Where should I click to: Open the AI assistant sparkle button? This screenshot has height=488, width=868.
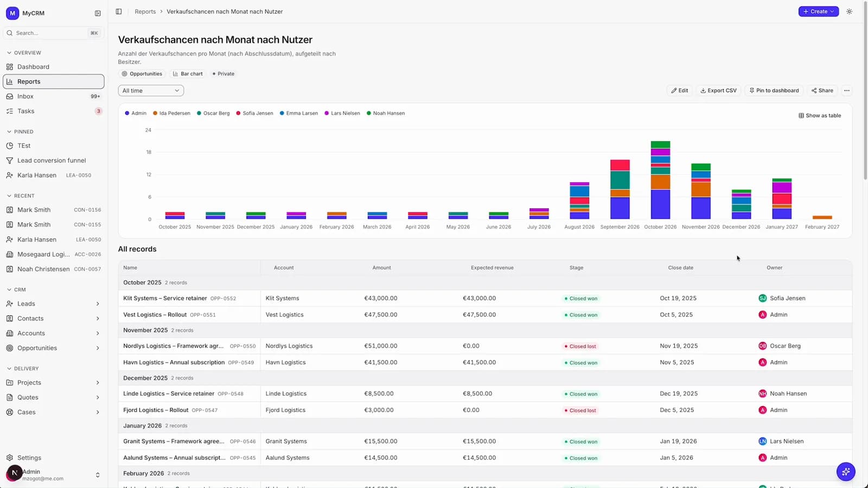click(846, 472)
